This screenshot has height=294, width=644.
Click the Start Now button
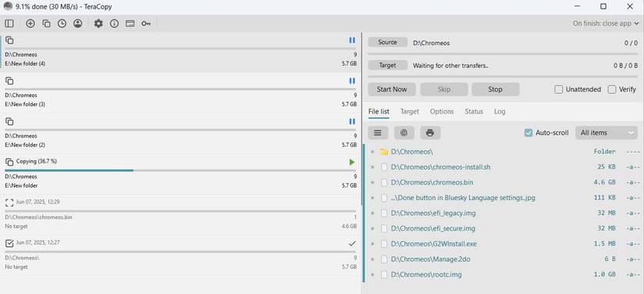[x=392, y=89]
